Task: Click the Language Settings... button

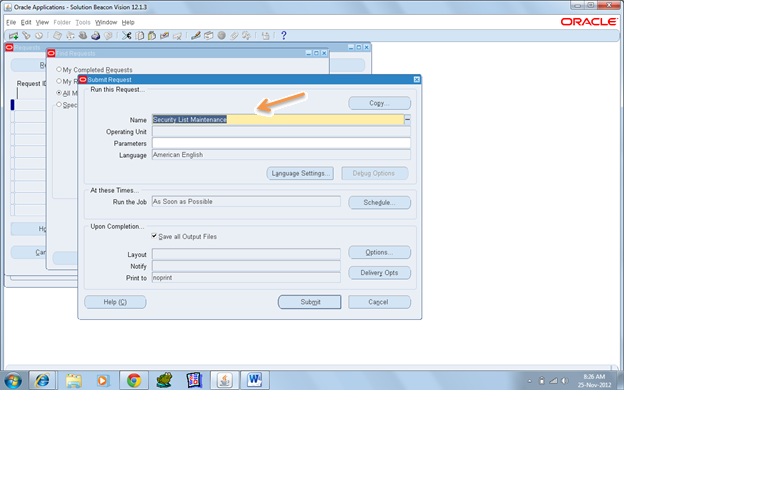Action: pos(300,173)
